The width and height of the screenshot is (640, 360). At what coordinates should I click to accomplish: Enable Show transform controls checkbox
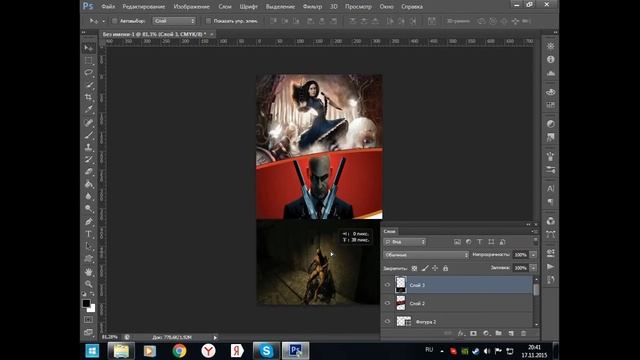tap(208, 21)
